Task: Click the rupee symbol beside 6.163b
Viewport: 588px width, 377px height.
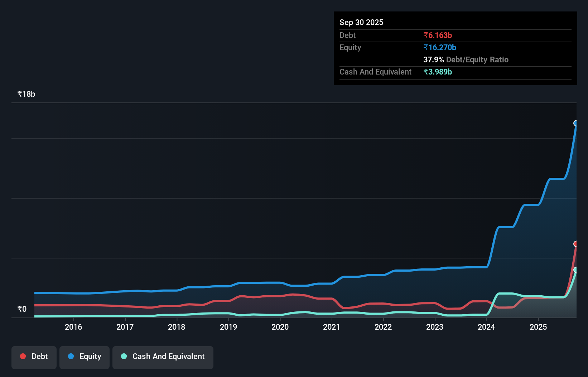Action: pos(426,35)
